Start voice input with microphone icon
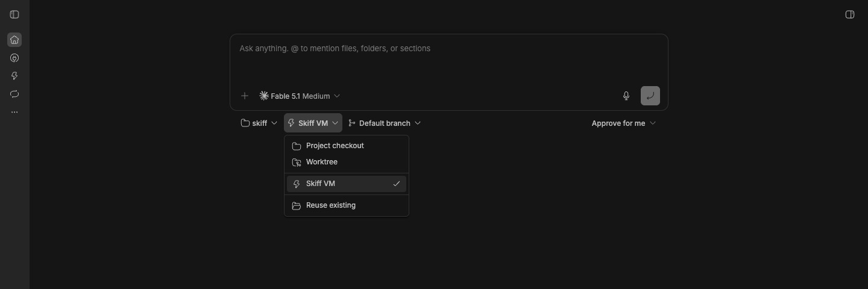Viewport: 868px width, 289px height. pyautogui.click(x=626, y=96)
